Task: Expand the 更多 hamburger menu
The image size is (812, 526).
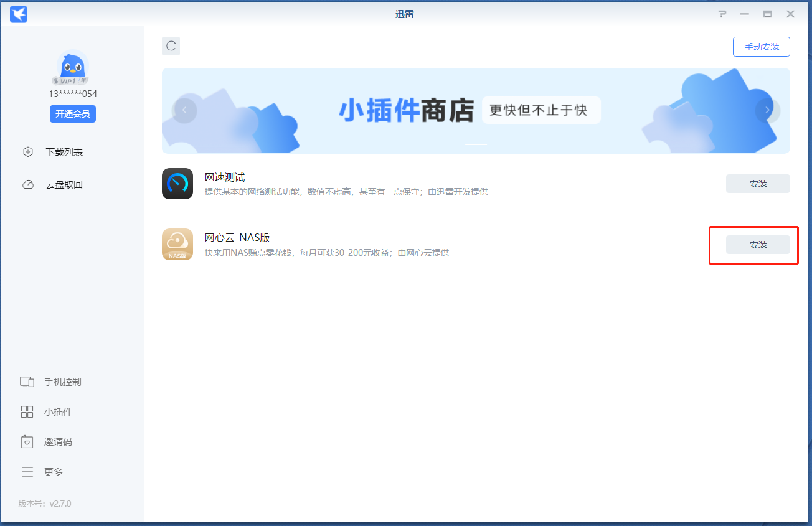Action: pos(27,472)
